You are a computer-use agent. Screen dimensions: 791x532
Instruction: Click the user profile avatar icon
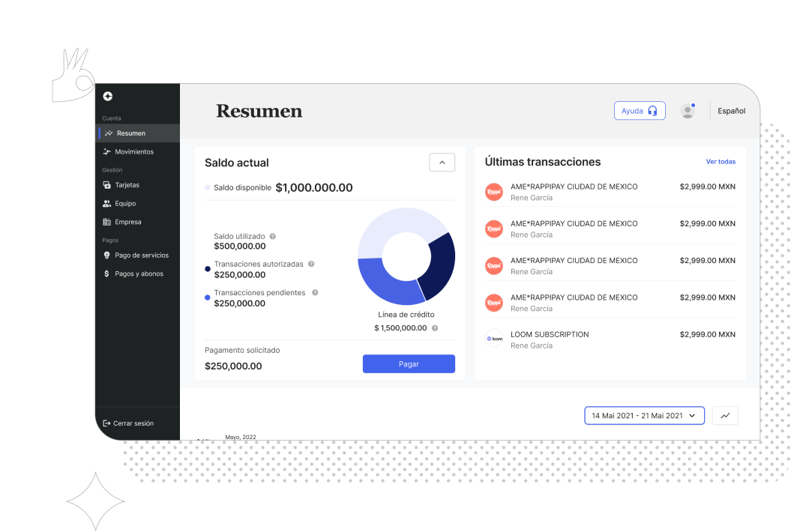[x=688, y=111]
